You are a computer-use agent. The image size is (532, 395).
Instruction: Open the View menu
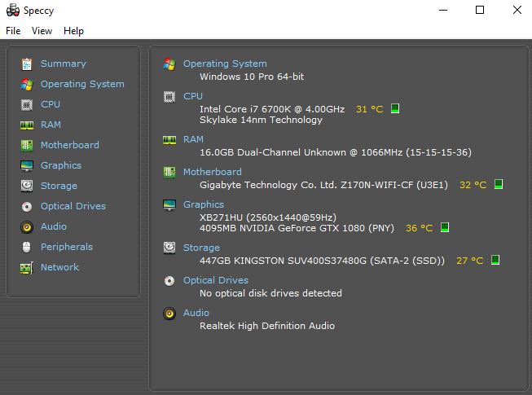42,31
